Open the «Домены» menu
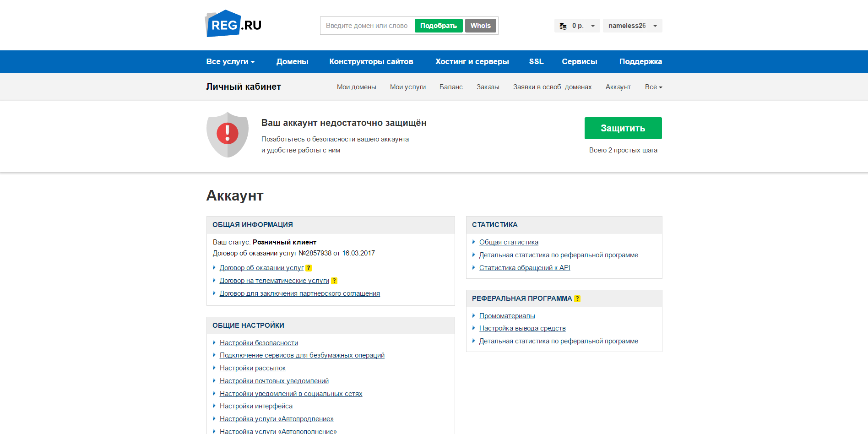 293,61
